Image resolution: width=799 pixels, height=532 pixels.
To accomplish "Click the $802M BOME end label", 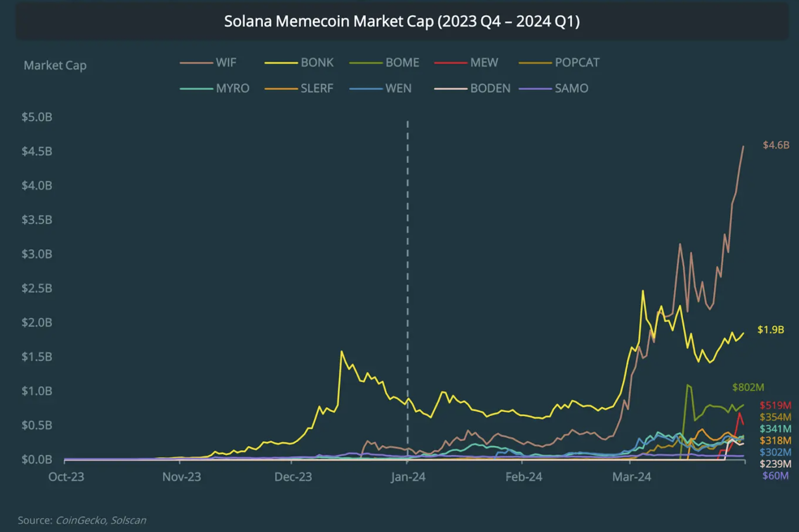I will 748,387.
